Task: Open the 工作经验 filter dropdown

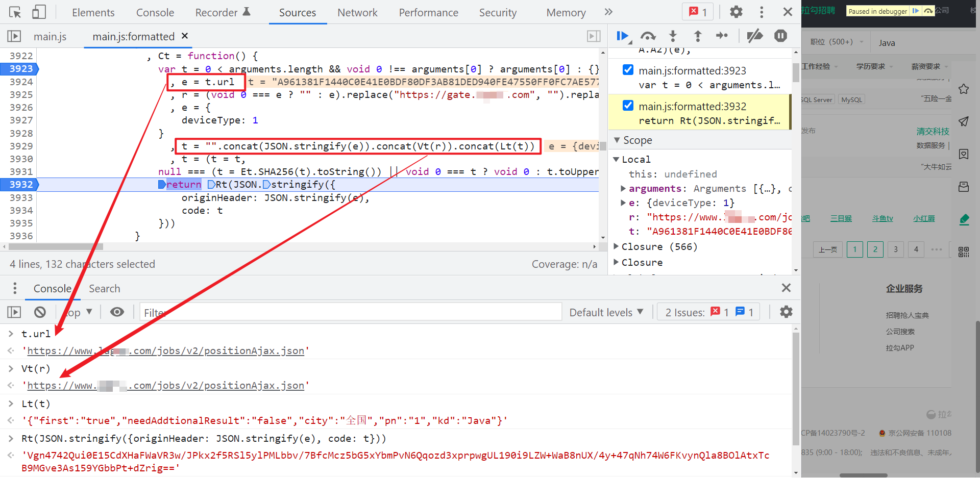Action: [x=819, y=67]
